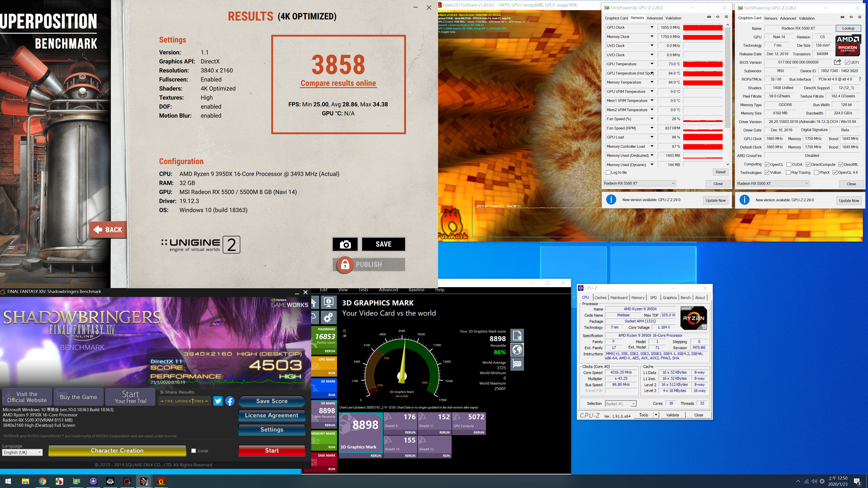868x488 pixels.
Task: Click the BACK button in Superposition
Action: (x=108, y=230)
